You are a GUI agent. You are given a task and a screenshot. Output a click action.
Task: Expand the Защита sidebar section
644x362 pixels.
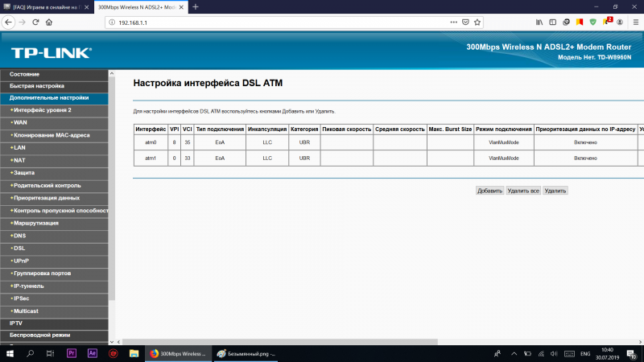tap(24, 172)
